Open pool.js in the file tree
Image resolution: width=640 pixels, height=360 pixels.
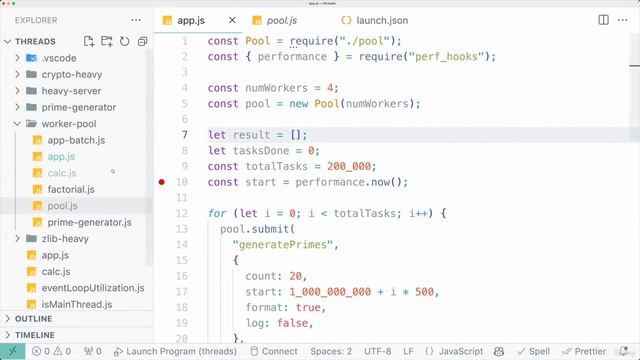point(62,205)
